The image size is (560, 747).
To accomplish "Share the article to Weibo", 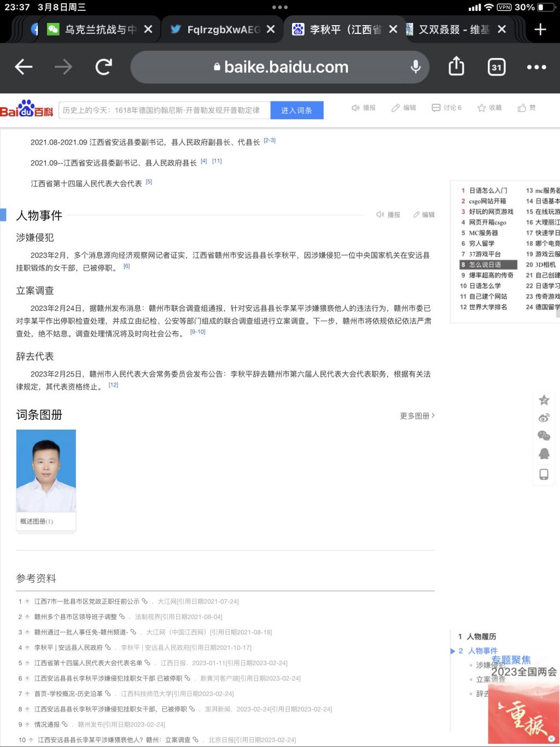I will [x=544, y=418].
